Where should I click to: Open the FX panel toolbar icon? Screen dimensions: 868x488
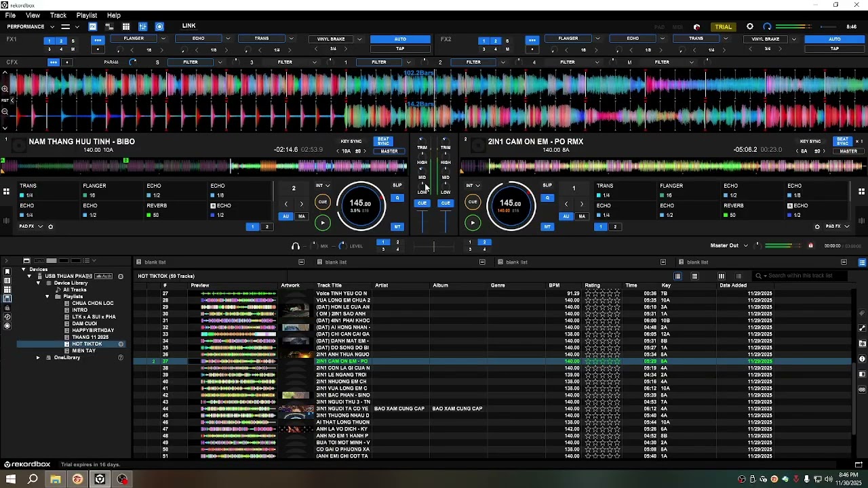point(92,26)
